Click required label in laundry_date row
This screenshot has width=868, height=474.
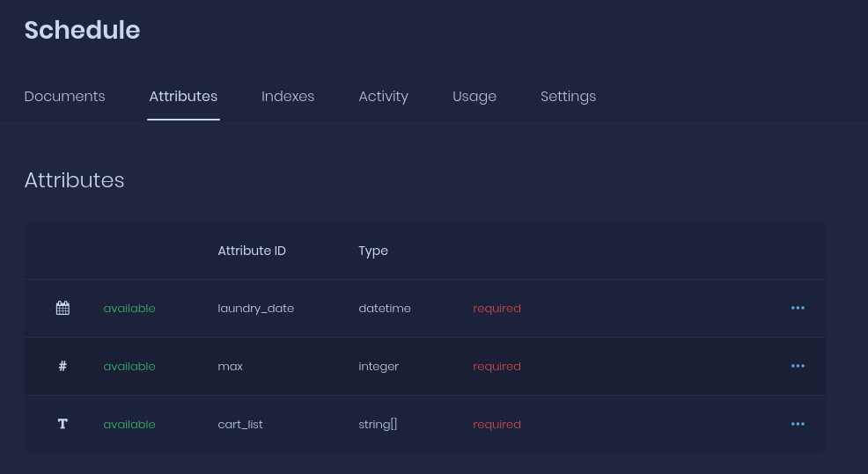(497, 309)
